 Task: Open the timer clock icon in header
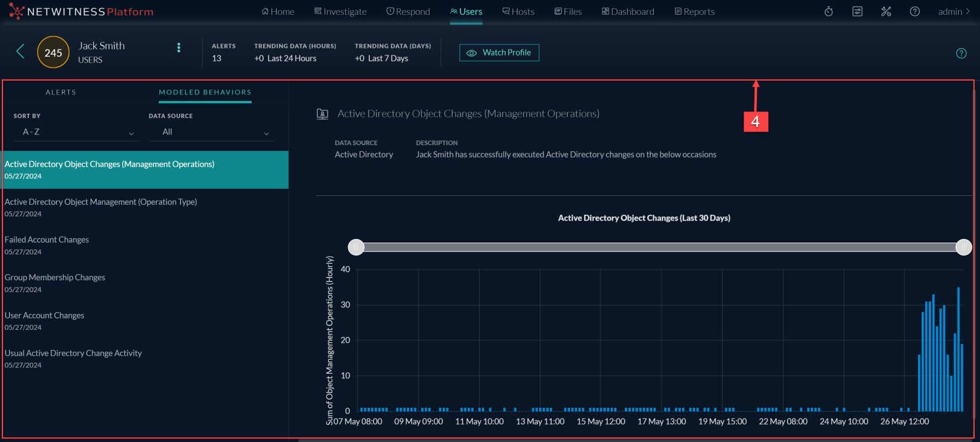pyautogui.click(x=828, y=12)
